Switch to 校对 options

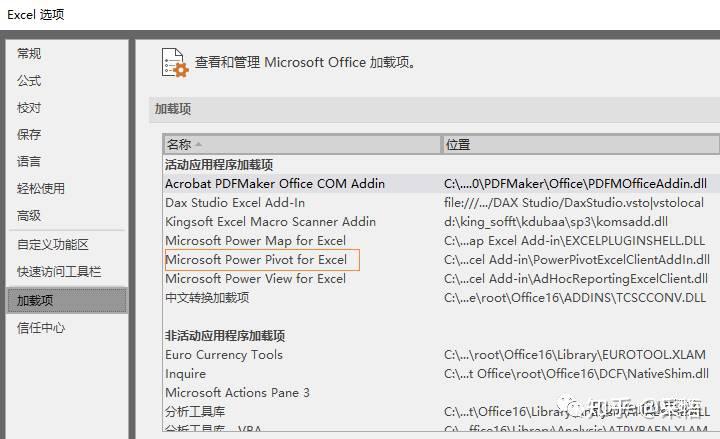click(x=30, y=107)
